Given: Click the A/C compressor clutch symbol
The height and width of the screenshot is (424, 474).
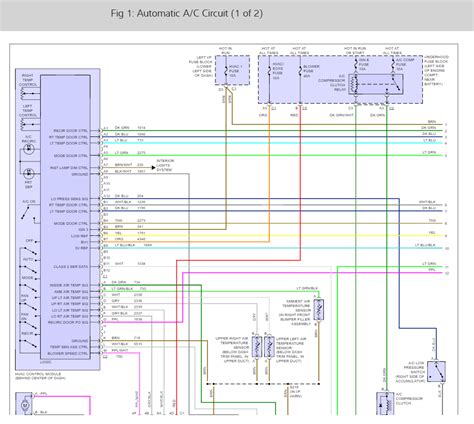Looking at the screenshot, I should 385,403.
